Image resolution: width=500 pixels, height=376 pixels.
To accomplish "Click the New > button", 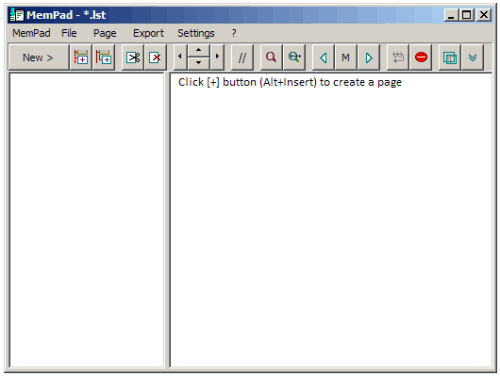I will click(38, 58).
